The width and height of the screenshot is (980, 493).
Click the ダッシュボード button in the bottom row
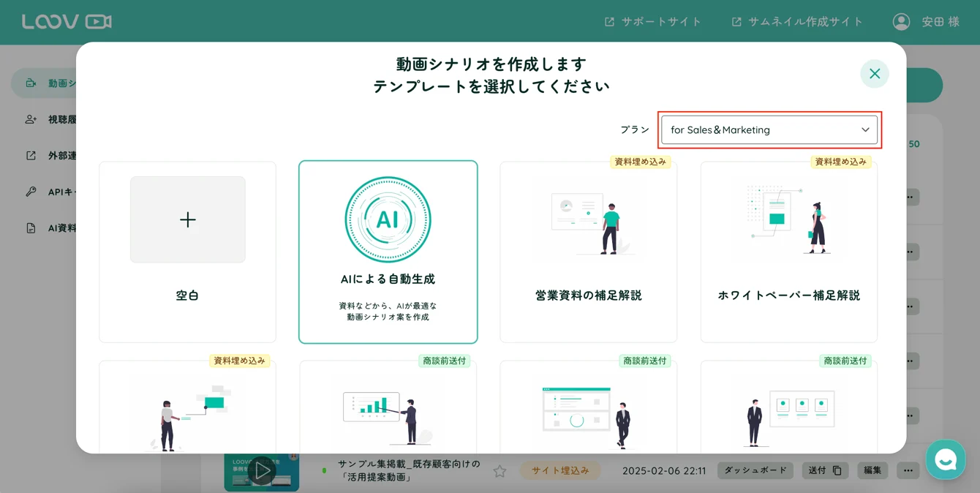tap(755, 470)
